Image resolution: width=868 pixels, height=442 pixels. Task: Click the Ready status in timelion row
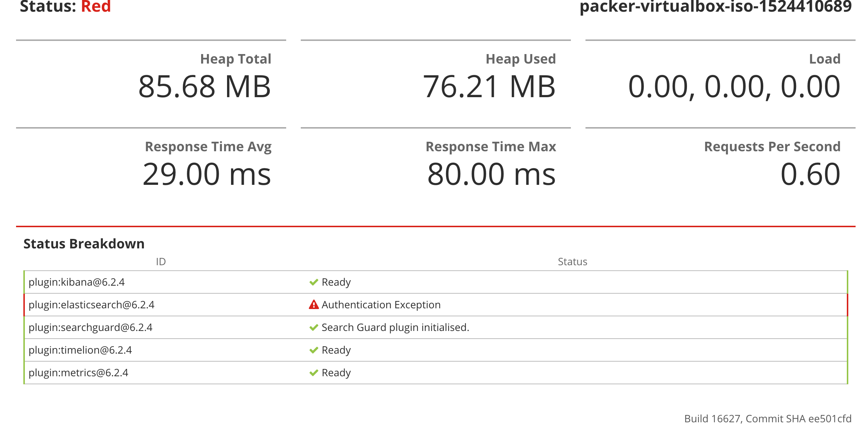(x=336, y=350)
